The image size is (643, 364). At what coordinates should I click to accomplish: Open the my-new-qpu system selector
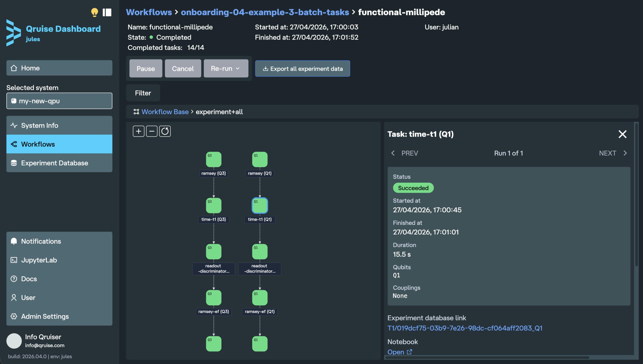(59, 101)
